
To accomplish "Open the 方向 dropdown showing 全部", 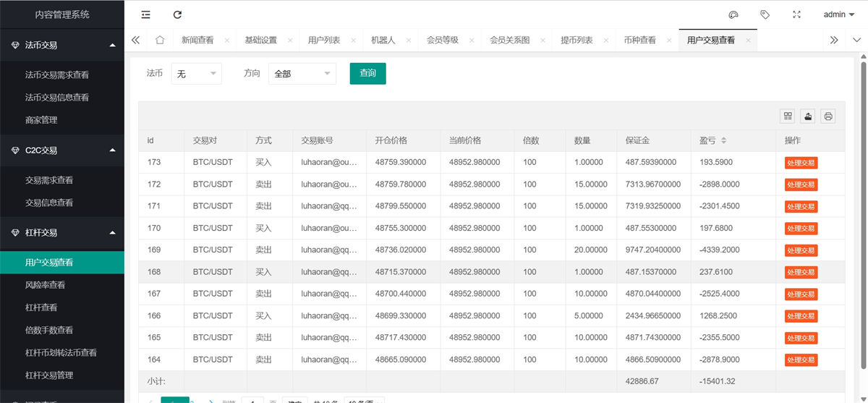I will point(302,73).
